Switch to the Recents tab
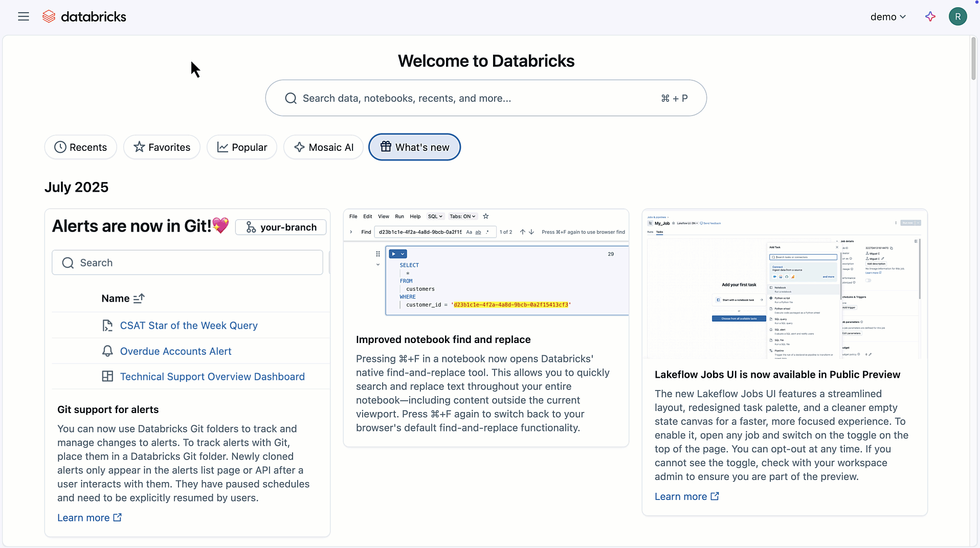Image resolution: width=980 pixels, height=548 pixels. click(81, 147)
